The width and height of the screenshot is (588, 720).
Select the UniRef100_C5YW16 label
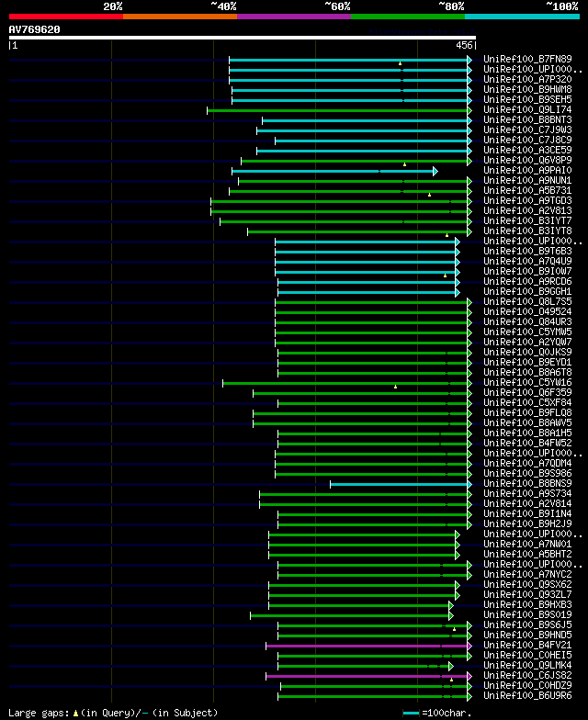(527, 382)
